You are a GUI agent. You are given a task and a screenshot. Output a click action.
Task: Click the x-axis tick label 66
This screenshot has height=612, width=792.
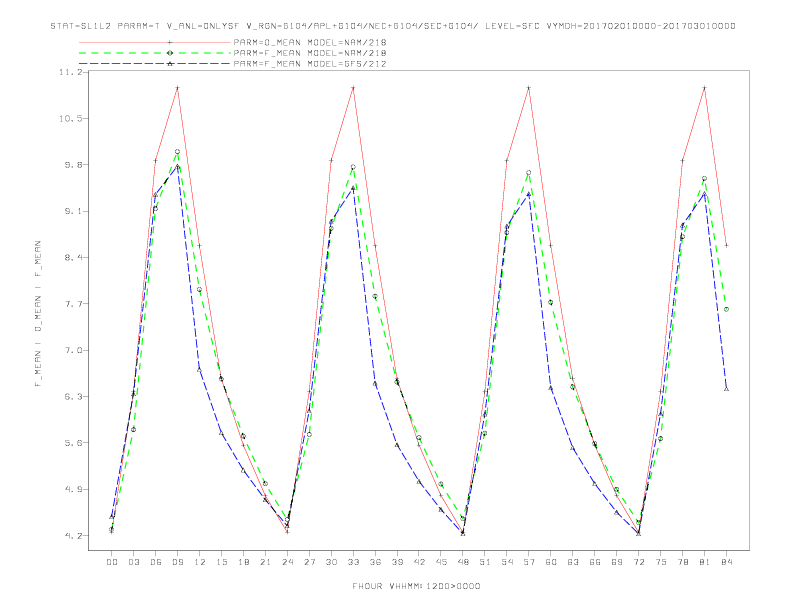pyautogui.click(x=595, y=562)
